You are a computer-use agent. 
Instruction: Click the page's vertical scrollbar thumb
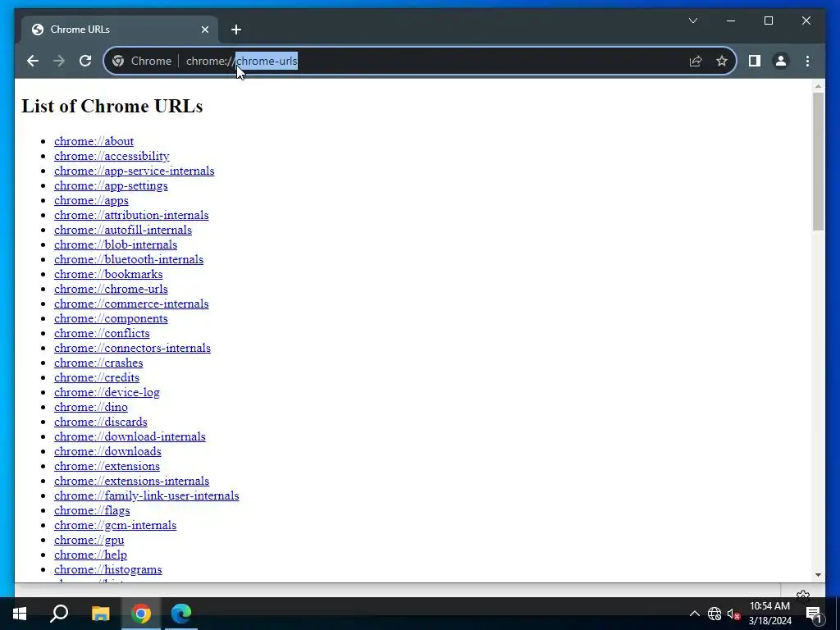pyautogui.click(x=818, y=162)
